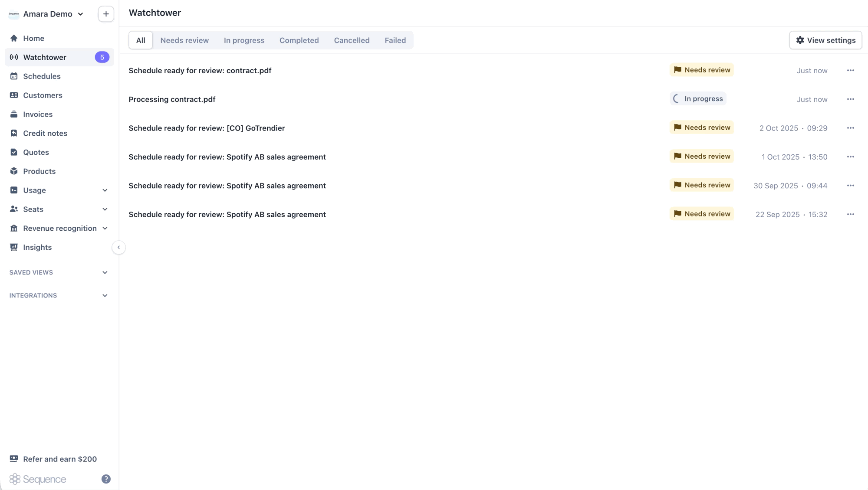Screen dimensions: 868x490
Task: Open help via question mark icon
Action: (x=106, y=479)
